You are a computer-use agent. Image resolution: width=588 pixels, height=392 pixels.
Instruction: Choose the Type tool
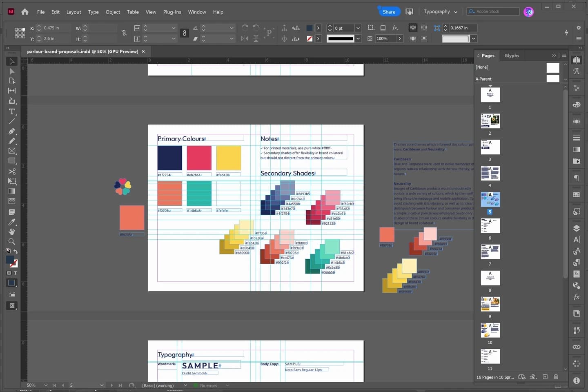[x=12, y=111]
